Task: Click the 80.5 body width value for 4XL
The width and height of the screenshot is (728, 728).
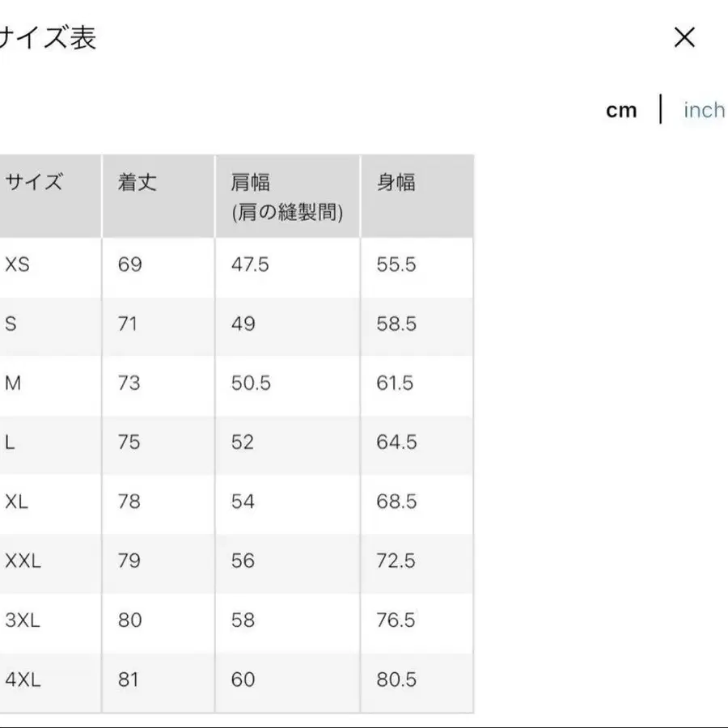Action: point(396,680)
